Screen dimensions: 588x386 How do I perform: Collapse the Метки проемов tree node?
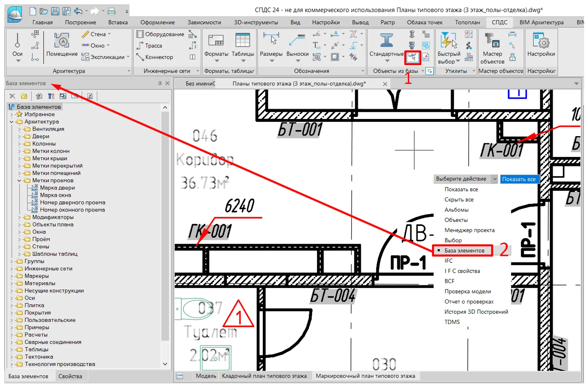19,180
